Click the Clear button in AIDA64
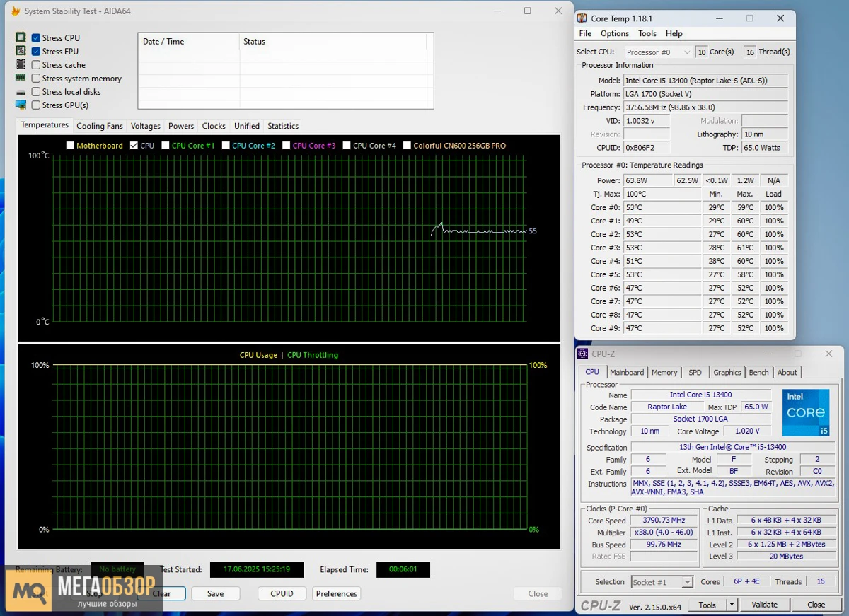 [161, 594]
